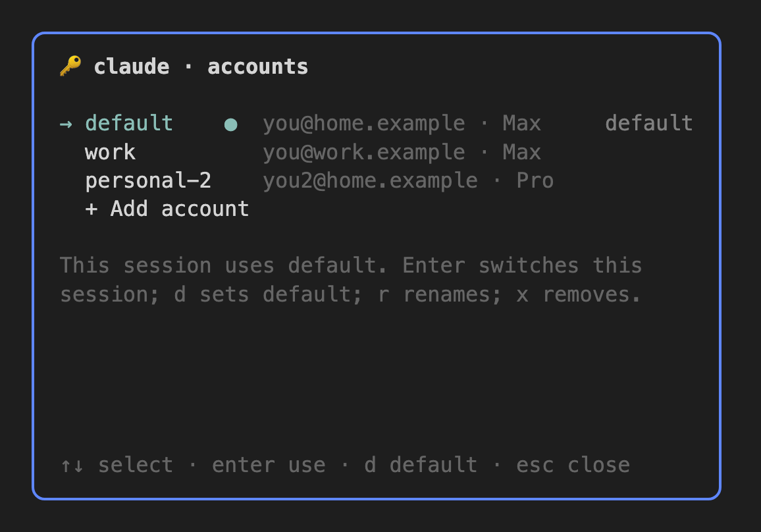This screenshot has height=532, width=761.
Task: Click the you@home.example email text
Action: click(364, 123)
